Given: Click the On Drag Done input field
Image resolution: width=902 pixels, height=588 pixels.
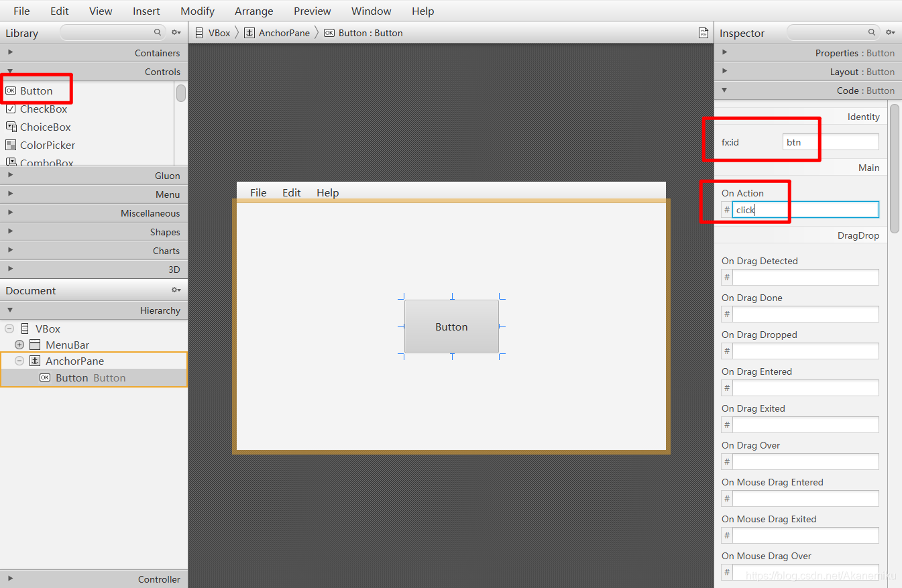Looking at the screenshot, I should (x=805, y=314).
